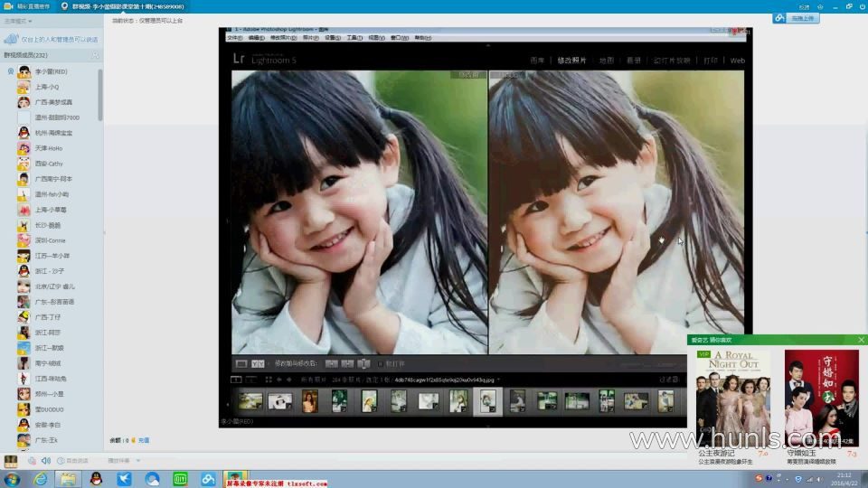This screenshot has width=868, height=488.
Task: Collapse filmstrip with triangle below thumbnails
Action: (487, 426)
